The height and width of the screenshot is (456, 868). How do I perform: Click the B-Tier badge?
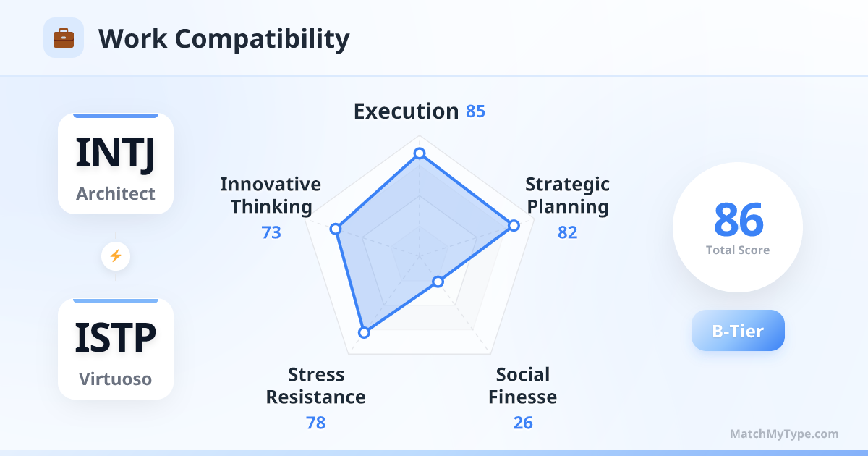(738, 331)
